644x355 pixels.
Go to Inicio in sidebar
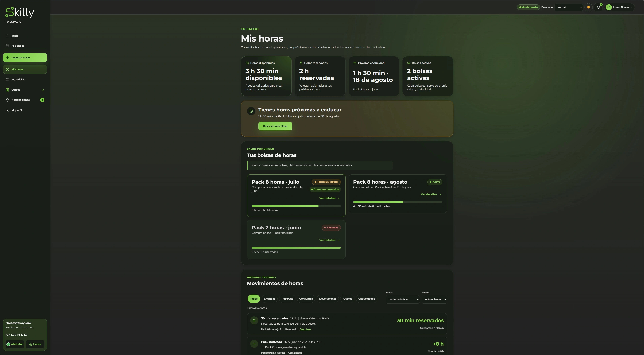tap(25, 36)
